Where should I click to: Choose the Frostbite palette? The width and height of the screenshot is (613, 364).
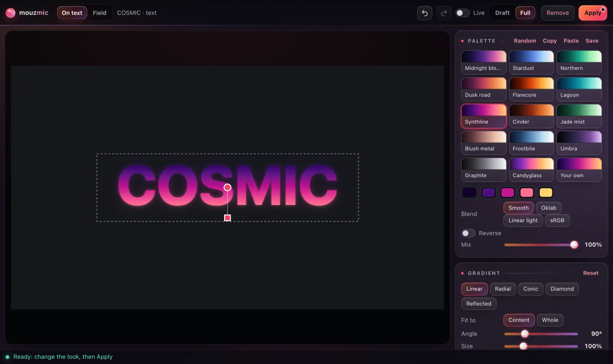click(531, 143)
